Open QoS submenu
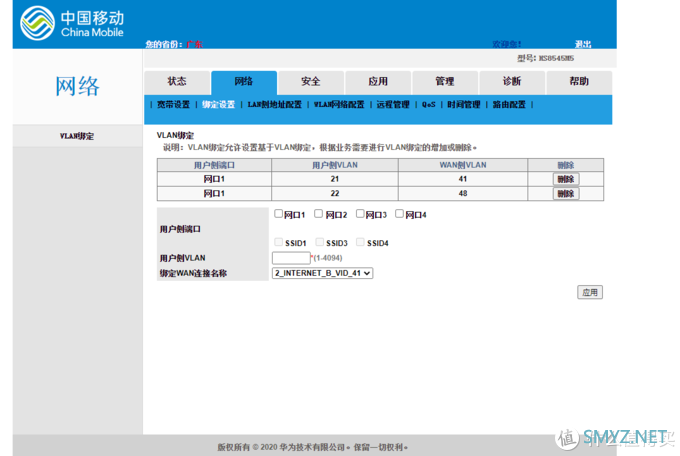Image resolution: width=680 pixels, height=456 pixels. (428, 105)
